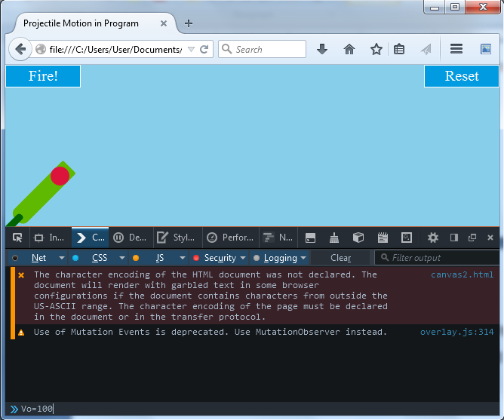Toggle responsive design mode icon

(407, 238)
